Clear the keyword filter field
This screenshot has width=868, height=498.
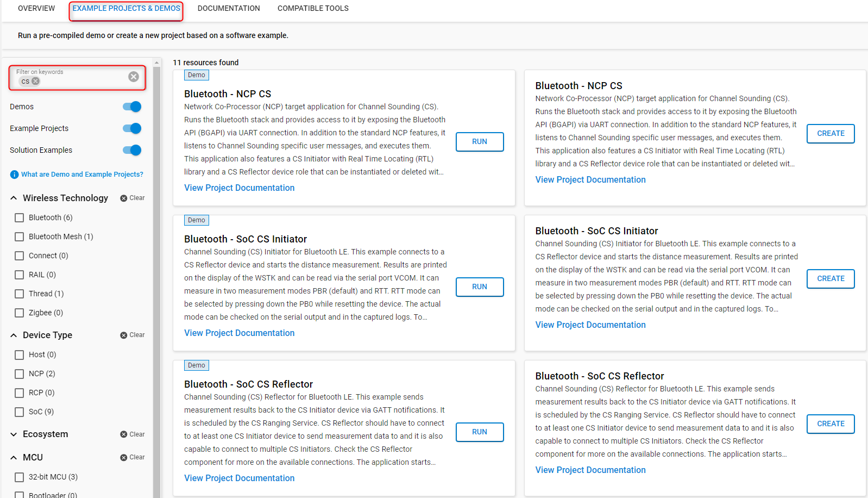[x=133, y=77]
